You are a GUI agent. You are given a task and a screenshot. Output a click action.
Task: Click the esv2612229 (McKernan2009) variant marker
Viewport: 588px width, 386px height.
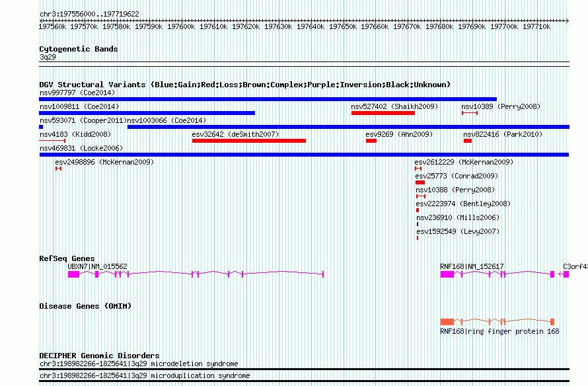(418, 169)
